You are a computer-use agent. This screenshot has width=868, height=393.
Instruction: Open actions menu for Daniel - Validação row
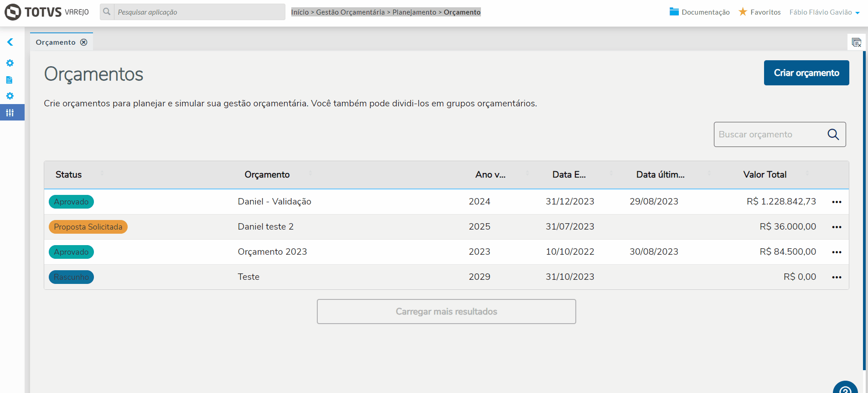pyautogui.click(x=837, y=202)
